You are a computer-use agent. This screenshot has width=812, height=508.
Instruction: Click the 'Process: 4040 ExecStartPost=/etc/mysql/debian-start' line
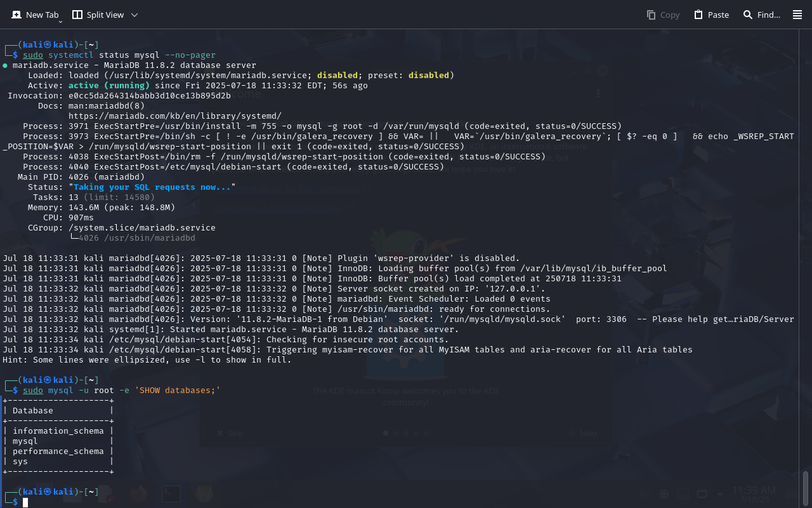233,167
